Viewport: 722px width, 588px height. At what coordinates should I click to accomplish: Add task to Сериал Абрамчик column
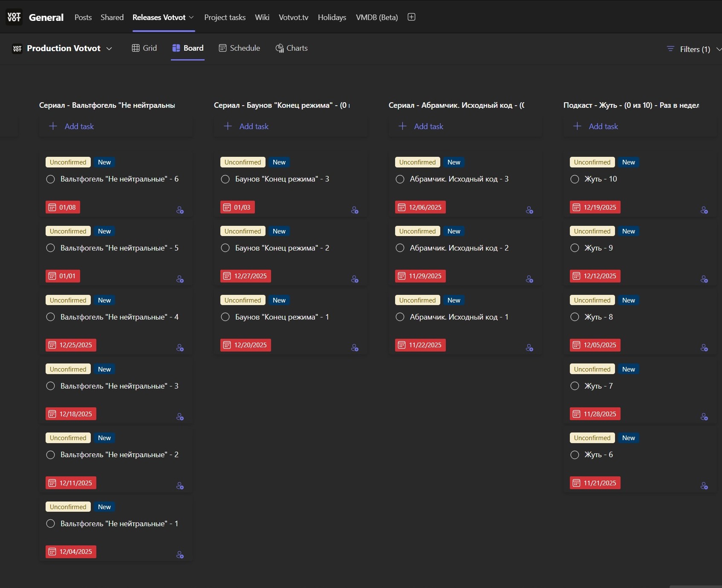(x=428, y=126)
